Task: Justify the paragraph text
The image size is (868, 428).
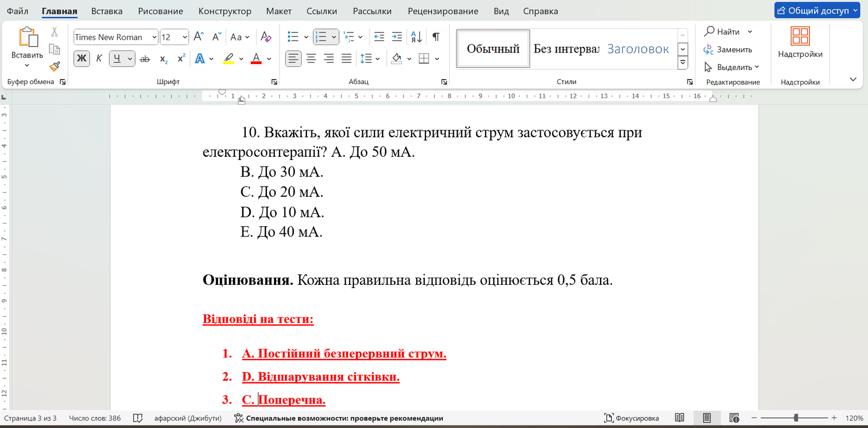Action: pos(347,59)
